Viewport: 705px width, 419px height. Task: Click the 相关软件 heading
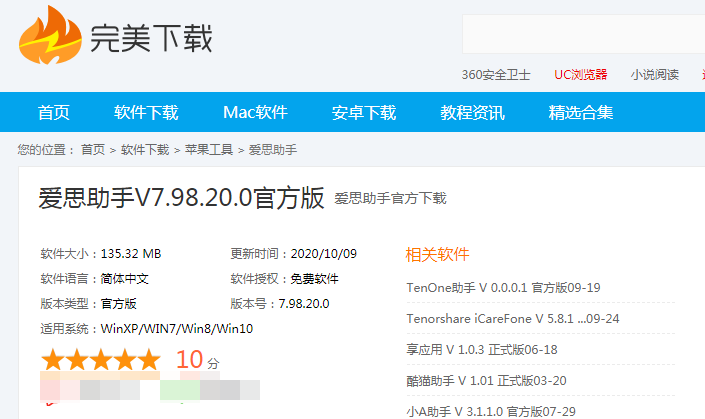437,254
